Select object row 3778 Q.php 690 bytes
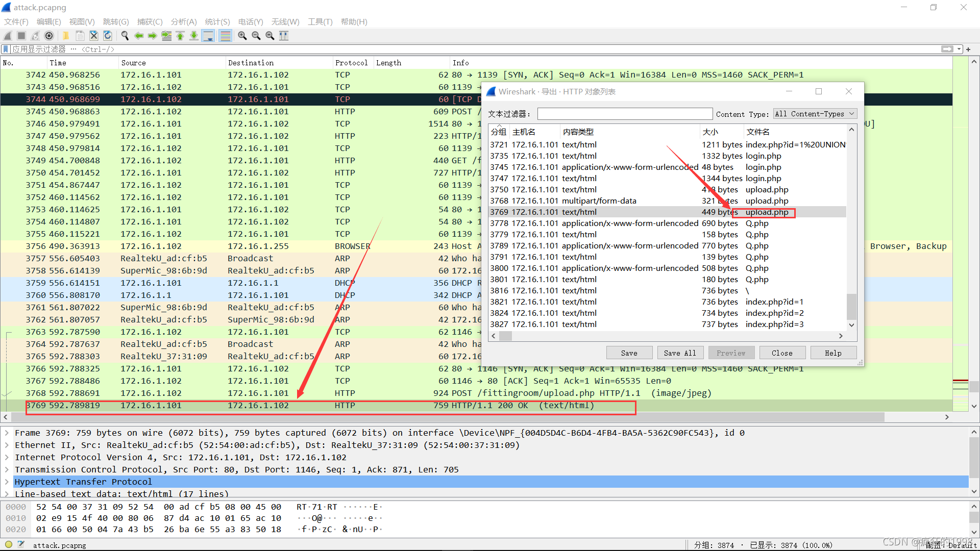Viewport: 980px width, 551px height. pyautogui.click(x=667, y=223)
